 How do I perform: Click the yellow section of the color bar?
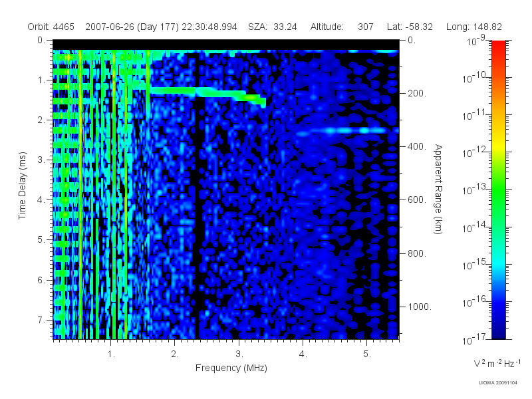499,144
